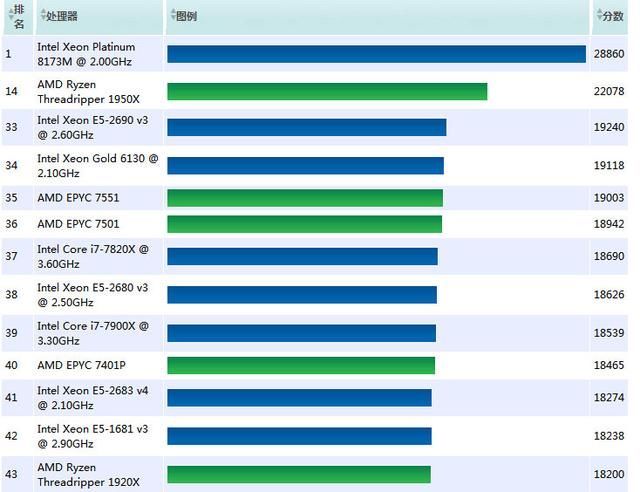Click the blue bar for Xeon Platinum 8173M
640x492 pixels.
click(375, 54)
